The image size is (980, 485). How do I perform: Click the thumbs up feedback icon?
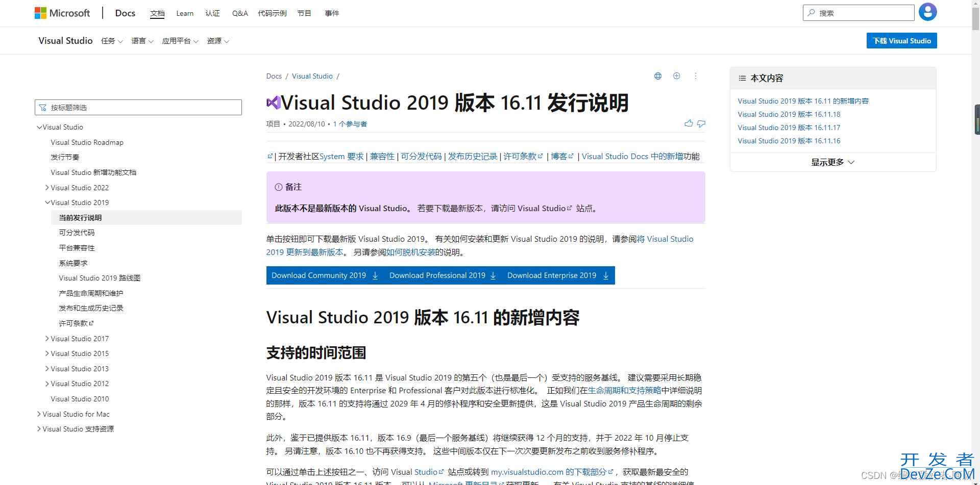coord(689,123)
